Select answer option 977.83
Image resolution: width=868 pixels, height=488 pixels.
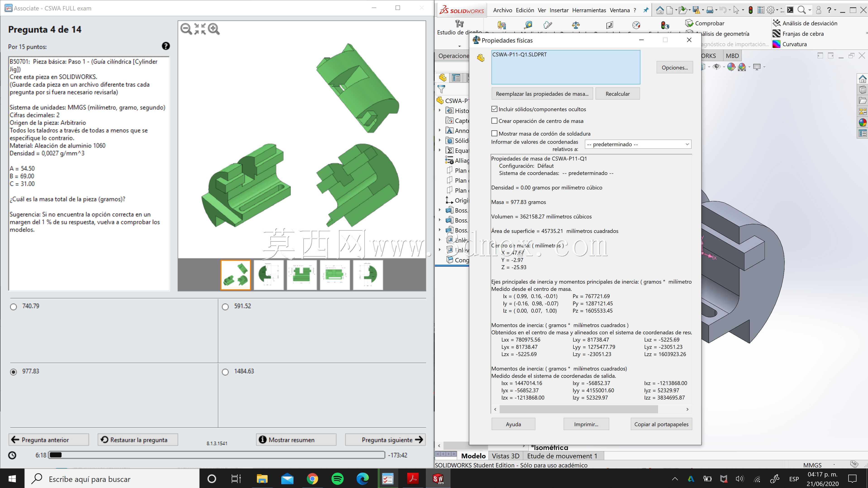point(14,372)
